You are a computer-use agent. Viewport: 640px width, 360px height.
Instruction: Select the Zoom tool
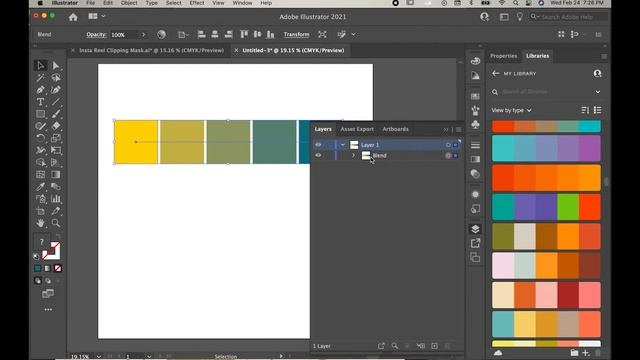coord(56,223)
